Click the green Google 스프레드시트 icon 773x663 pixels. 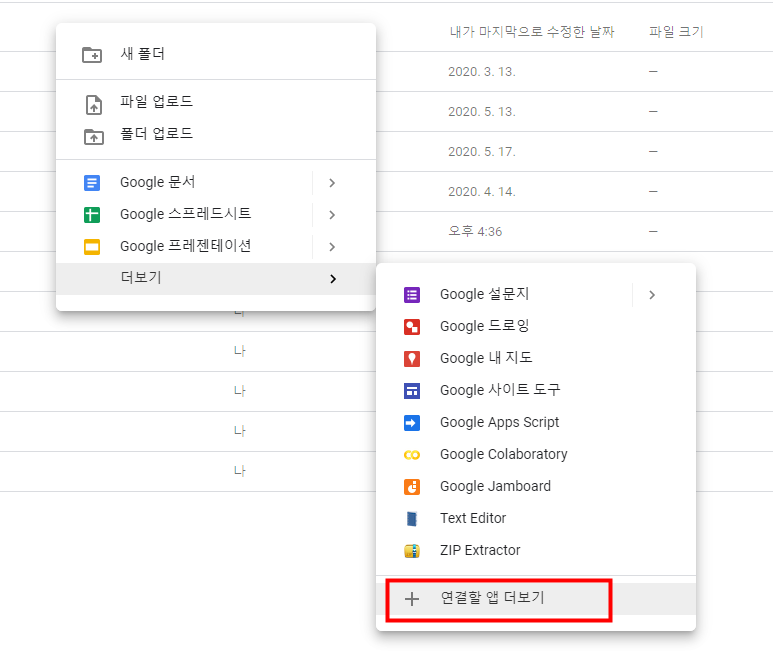pyautogui.click(x=92, y=215)
